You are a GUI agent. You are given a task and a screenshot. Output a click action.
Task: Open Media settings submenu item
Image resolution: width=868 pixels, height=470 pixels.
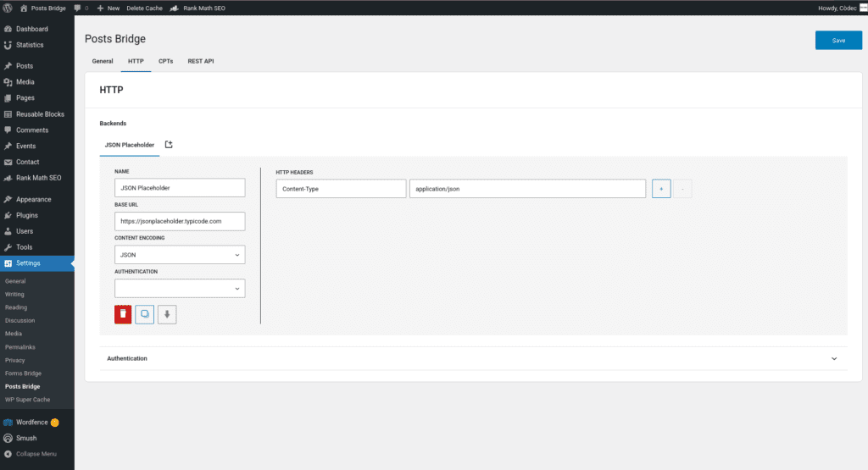coord(14,334)
